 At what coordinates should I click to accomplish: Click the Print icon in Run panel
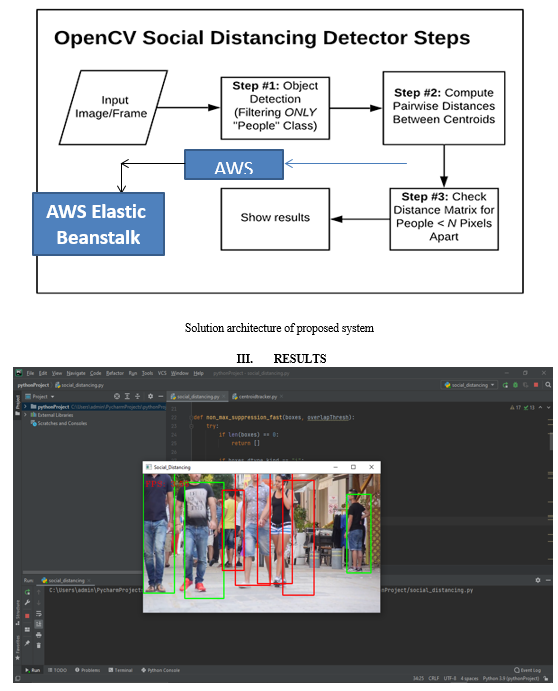coord(38,635)
